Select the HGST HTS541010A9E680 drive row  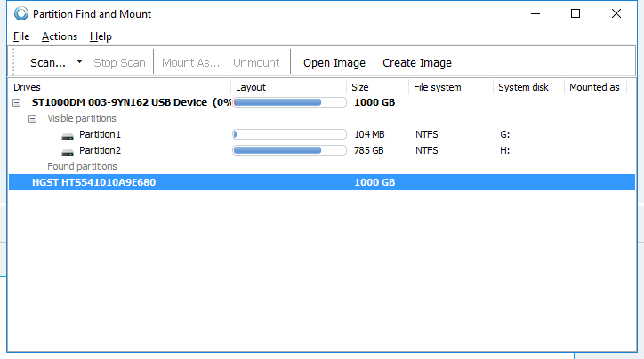(x=322, y=182)
